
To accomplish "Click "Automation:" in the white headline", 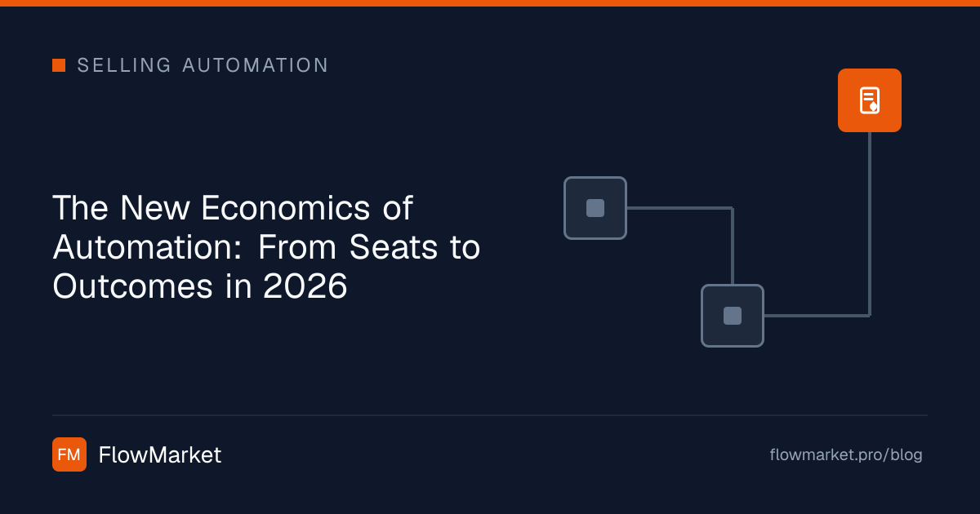I will point(149,247).
